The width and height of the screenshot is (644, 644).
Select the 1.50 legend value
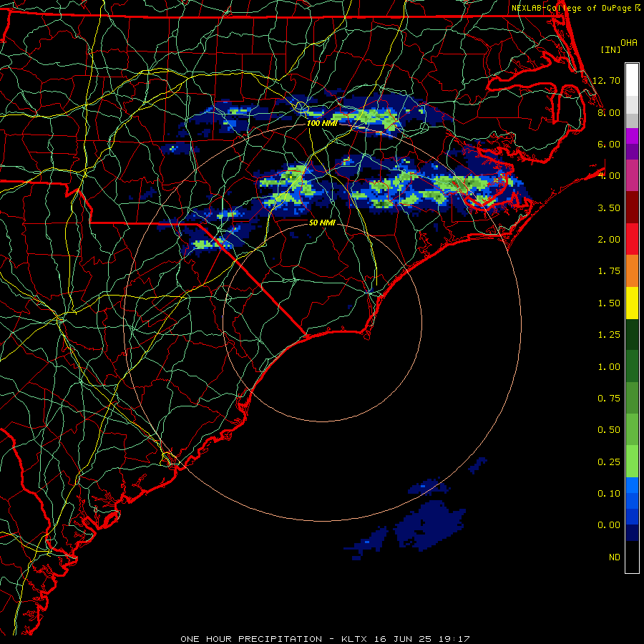point(608,303)
